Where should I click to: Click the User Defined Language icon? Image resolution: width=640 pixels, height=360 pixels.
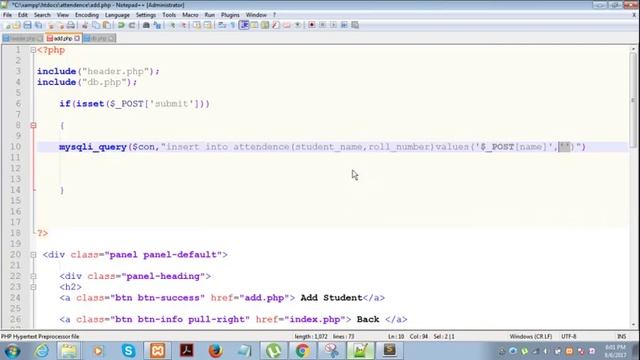pos(254,25)
